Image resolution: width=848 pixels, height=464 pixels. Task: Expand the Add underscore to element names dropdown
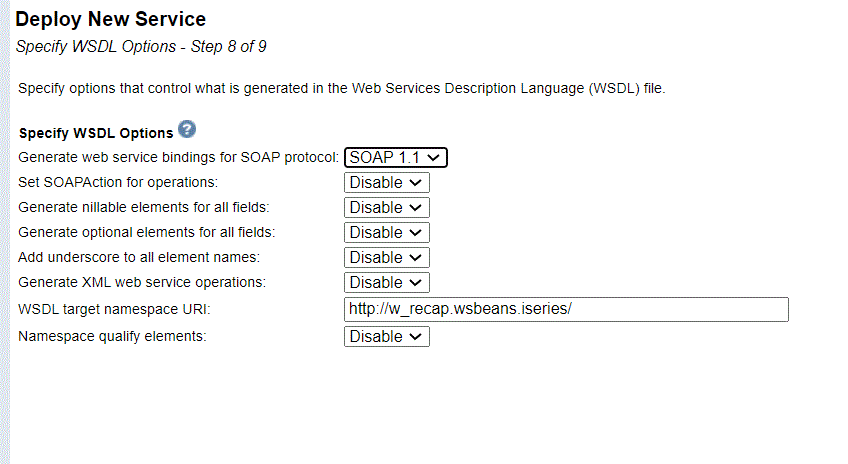click(x=387, y=257)
